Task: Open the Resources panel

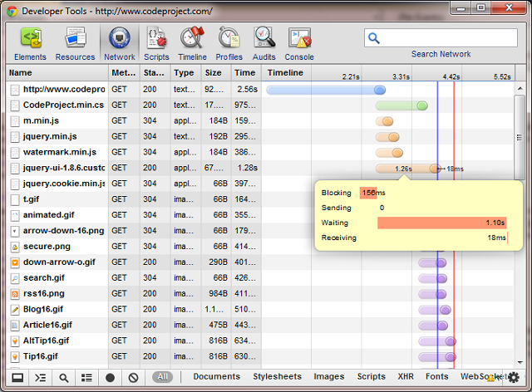Action: pos(76,44)
